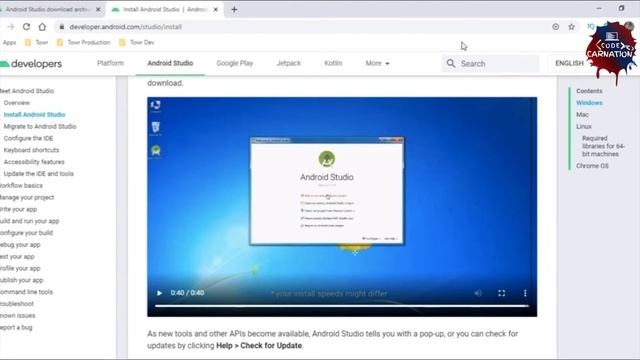Open video more options menu
The width and height of the screenshot is (640, 360).
point(525,293)
